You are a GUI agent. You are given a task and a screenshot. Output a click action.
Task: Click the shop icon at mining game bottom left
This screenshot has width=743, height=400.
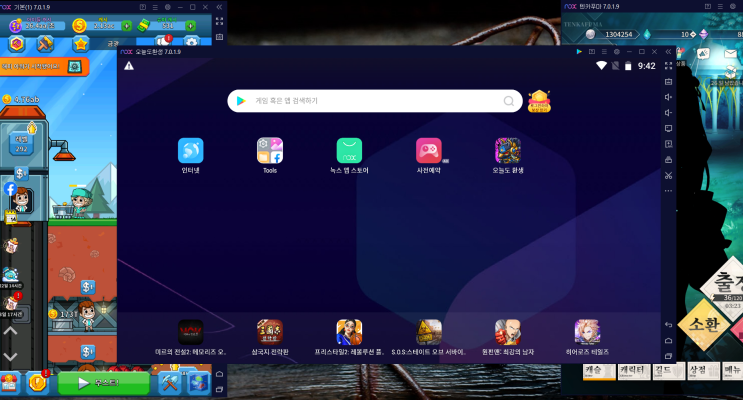10,383
